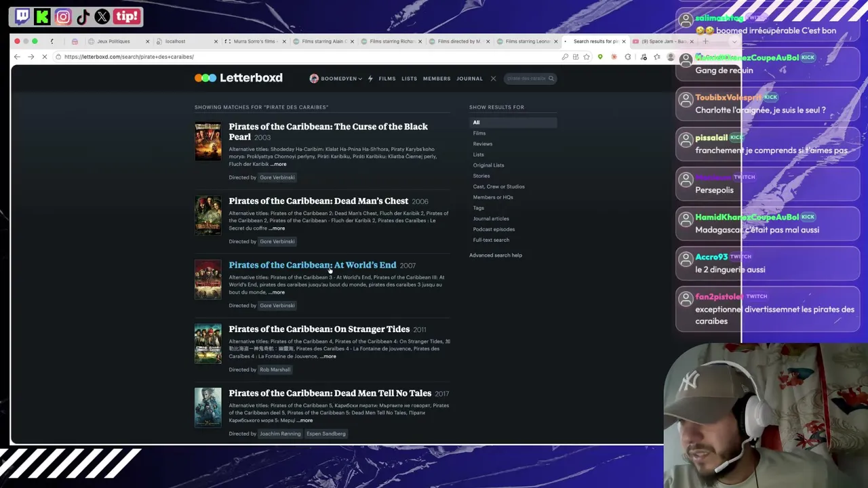Viewport: 868px width, 488px height.
Task: Open director Joachim Rønning
Action: [x=280, y=434]
